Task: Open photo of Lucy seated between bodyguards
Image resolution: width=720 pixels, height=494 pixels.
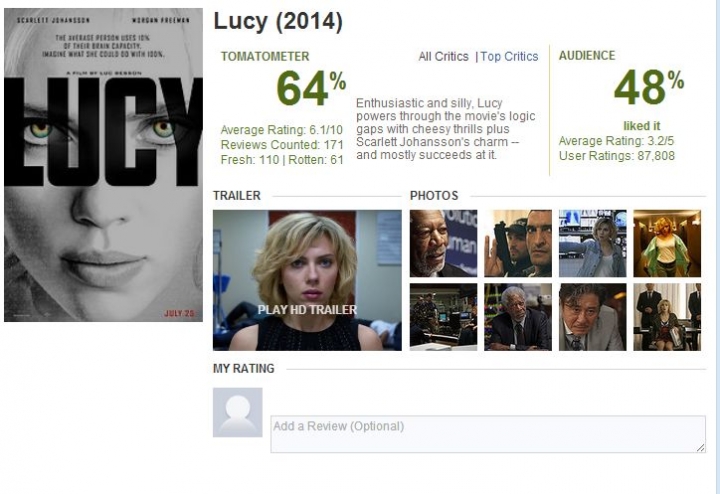Action: (667, 317)
